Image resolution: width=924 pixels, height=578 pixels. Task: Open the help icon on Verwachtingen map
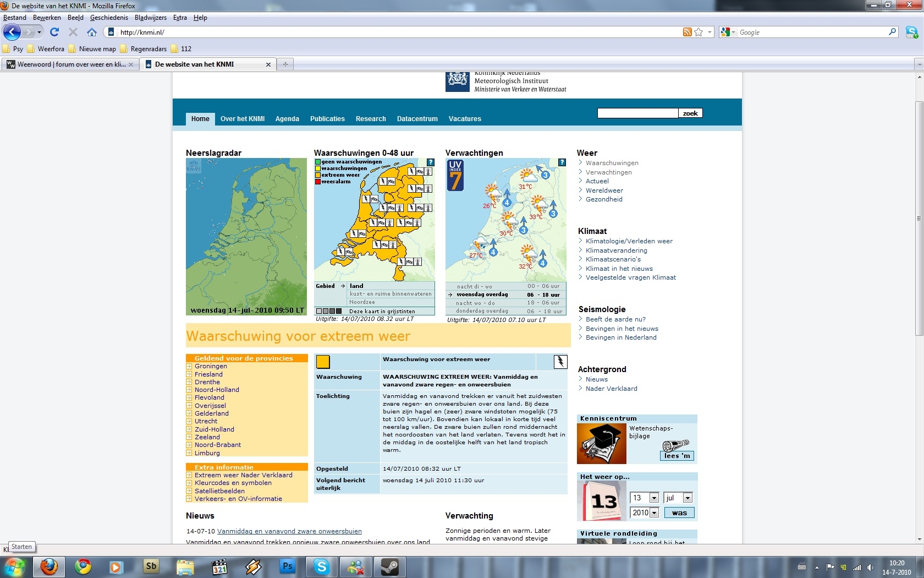pos(562,162)
